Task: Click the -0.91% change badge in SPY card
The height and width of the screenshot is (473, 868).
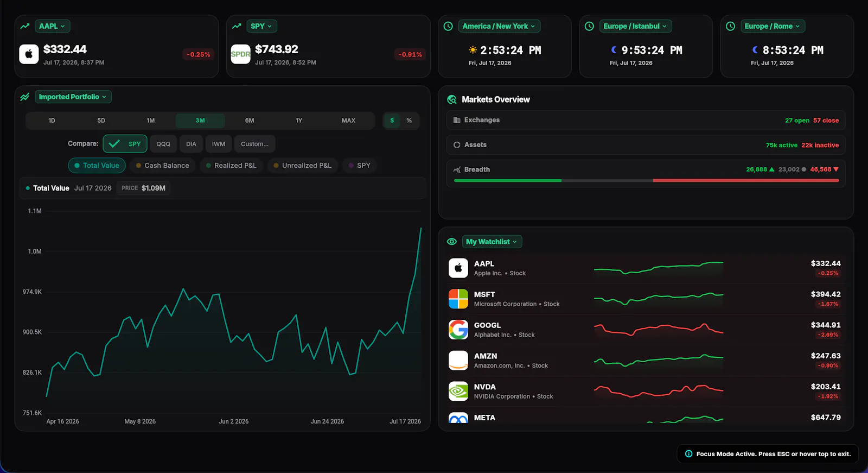Action: click(410, 54)
